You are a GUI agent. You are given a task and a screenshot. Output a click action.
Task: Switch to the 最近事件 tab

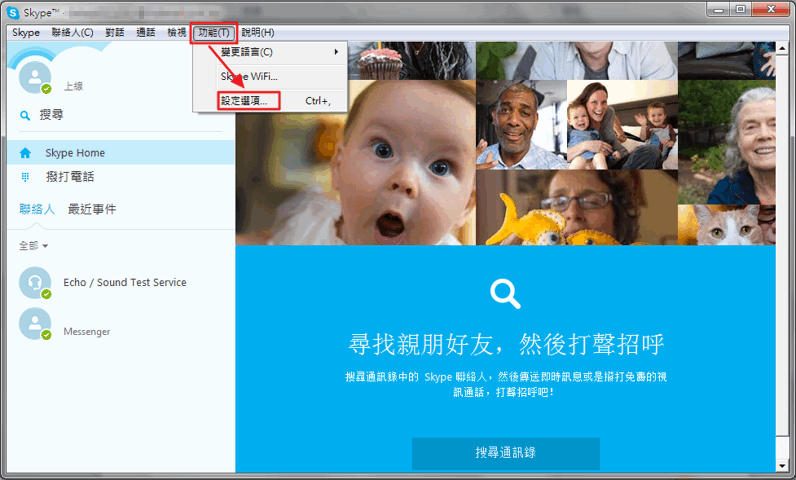[x=92, y=209]
